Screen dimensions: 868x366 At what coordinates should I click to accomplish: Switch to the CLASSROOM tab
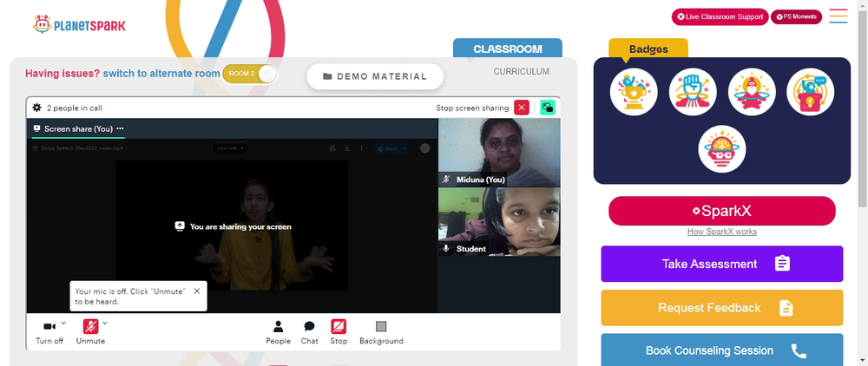(508, 49)
